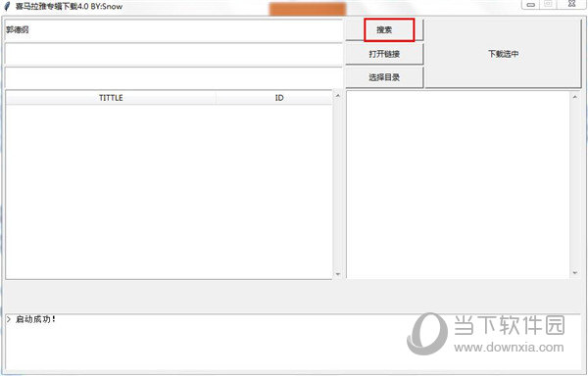Sort by the ID column header

tap(279, 98)
